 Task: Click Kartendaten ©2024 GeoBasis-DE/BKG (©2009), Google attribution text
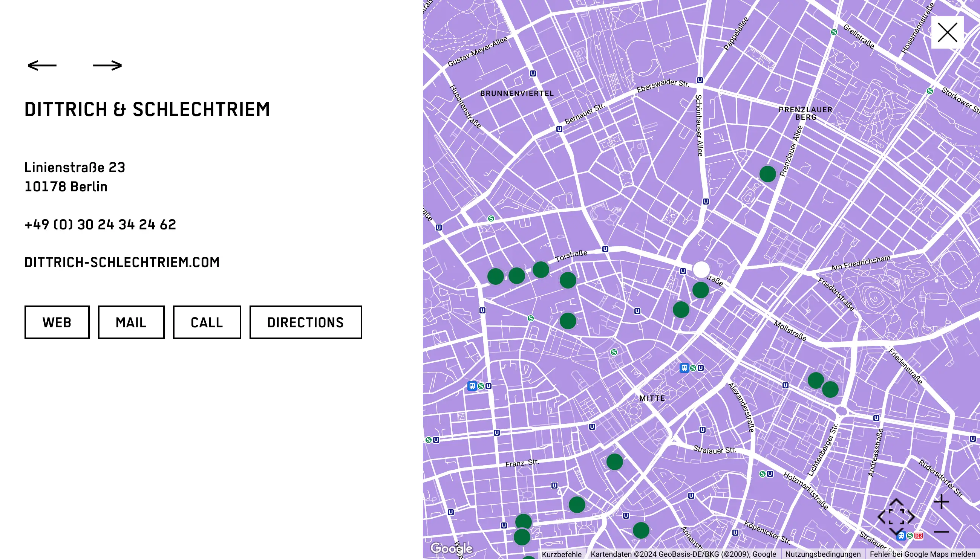pyautogui.click(x=683, y=554)
